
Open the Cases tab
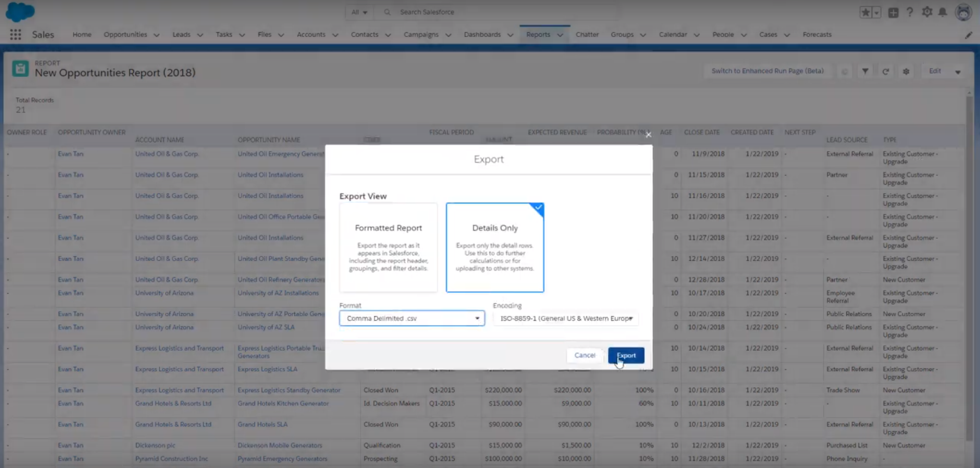[768, 34]
